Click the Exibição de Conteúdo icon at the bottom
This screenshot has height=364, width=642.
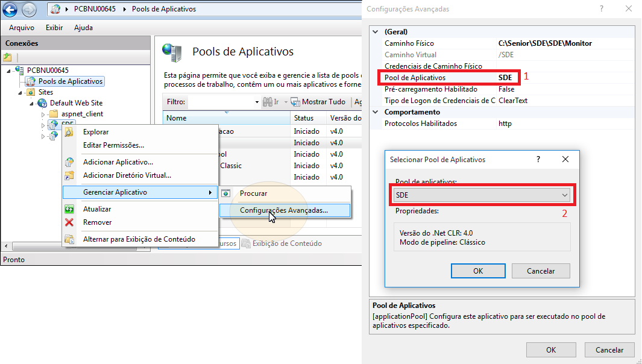246,243
